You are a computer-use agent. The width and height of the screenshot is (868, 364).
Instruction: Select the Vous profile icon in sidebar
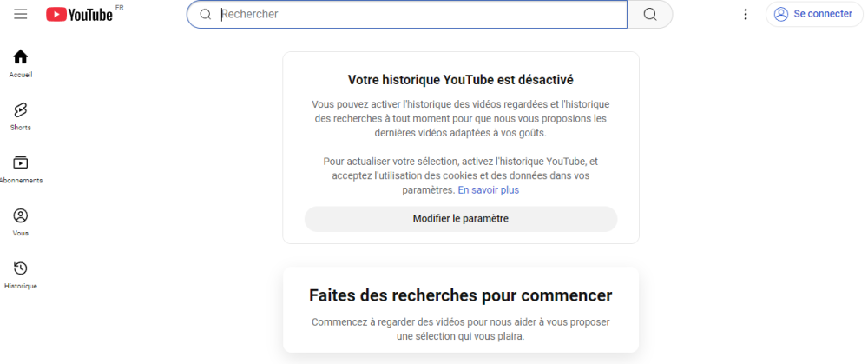[21, 215]
